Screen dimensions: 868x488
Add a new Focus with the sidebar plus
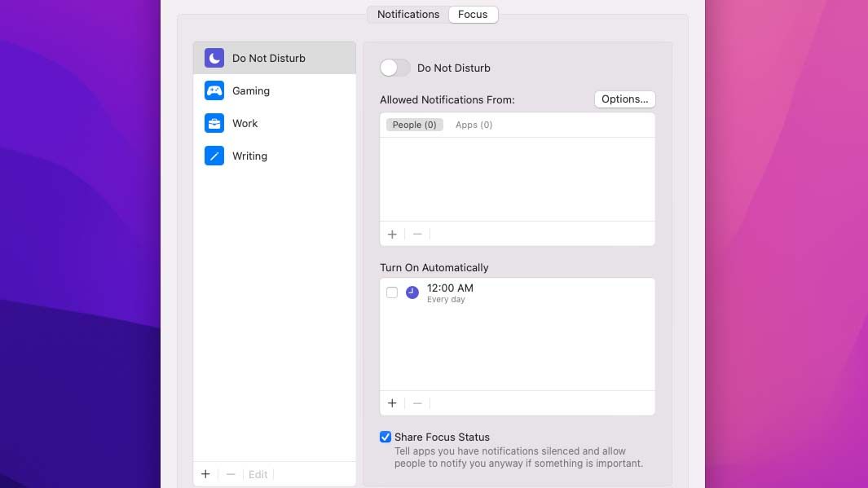[x=205, y=473]
